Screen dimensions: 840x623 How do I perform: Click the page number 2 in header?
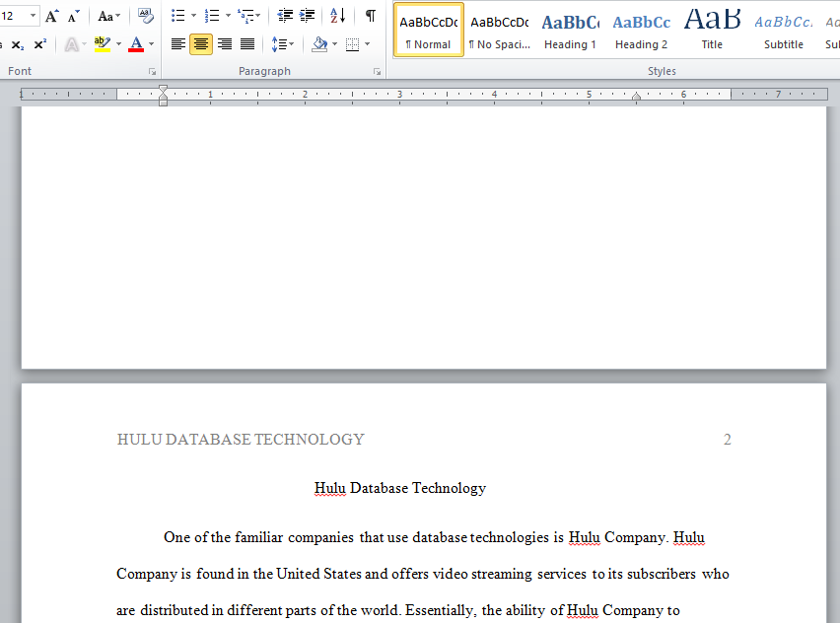click(727, 440)
